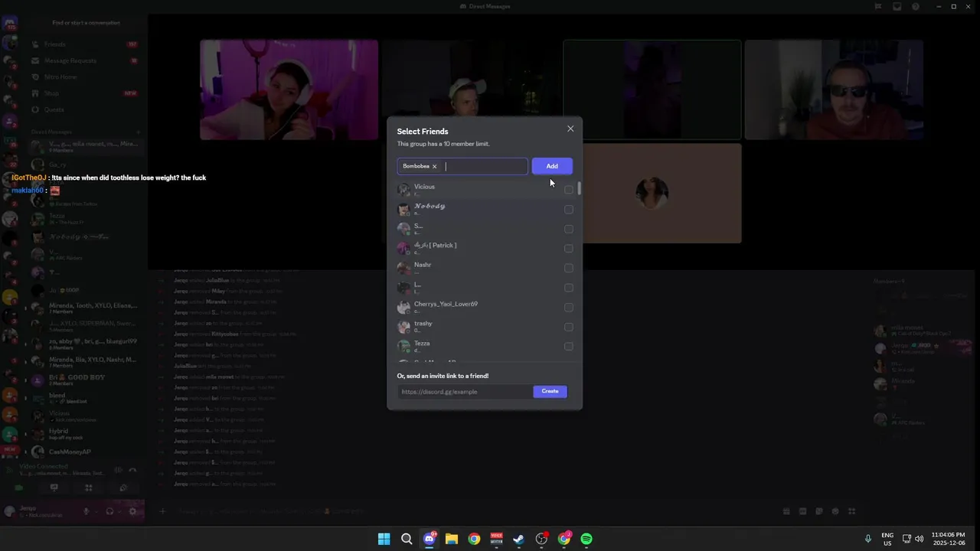The height and width of the screenshot is (551, 980).
Task: Click the Create invite link button
Action: point(550,391)
